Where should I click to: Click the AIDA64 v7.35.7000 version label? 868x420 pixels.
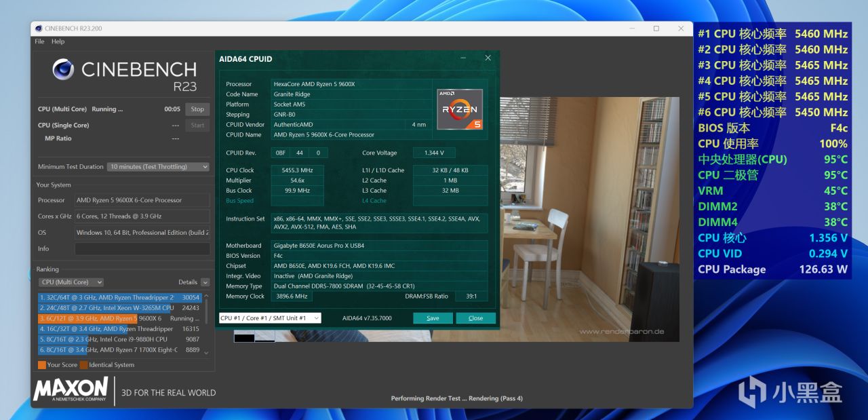tap(367, 318)
